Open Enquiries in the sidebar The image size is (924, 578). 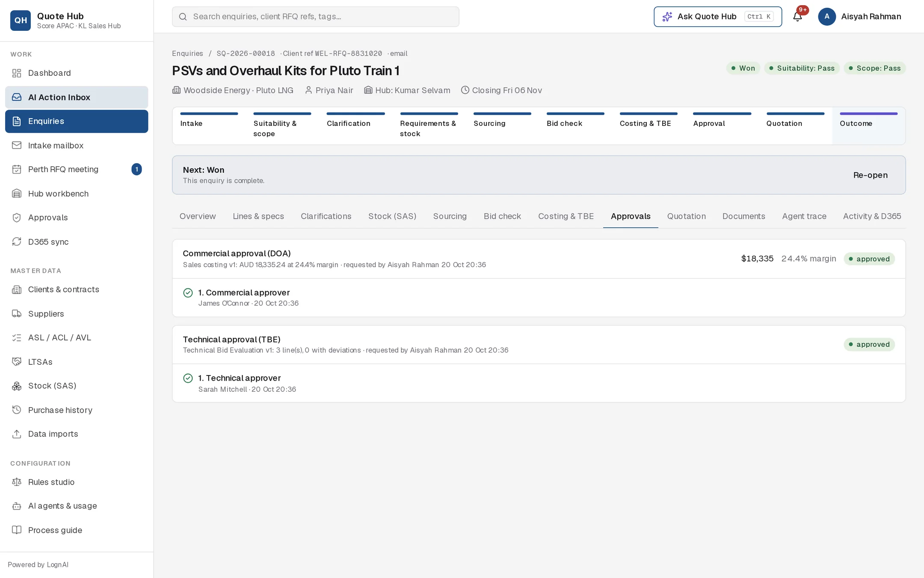pos(77,121)
